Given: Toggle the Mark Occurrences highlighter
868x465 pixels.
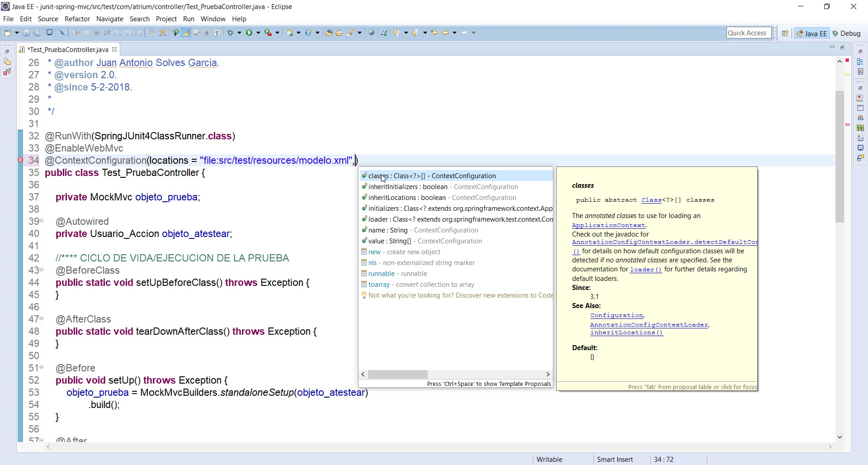Looking at the screenshot, I should click(186, 33).
